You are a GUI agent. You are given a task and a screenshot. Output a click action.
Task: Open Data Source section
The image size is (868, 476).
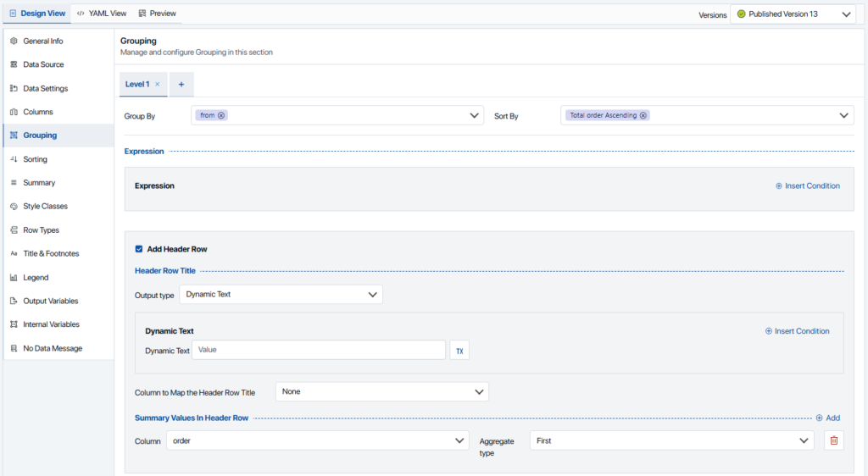click(58, 64)
